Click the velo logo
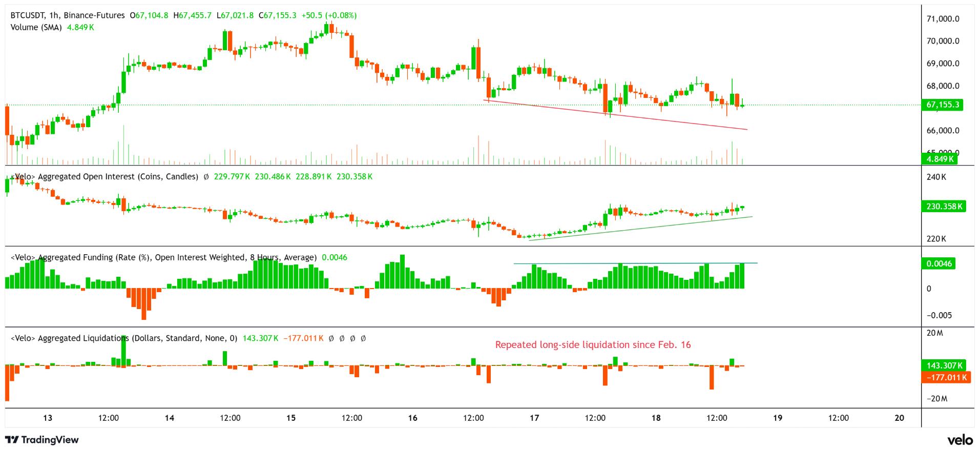Screen dimensions: 980x450 (960, 440)
